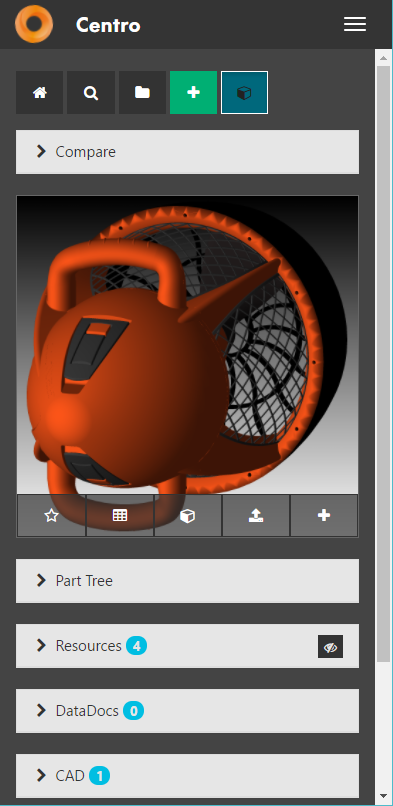Click the plus icon in viewer toolbar
Screen dimensions: 393x806
[x=324, y=516]
